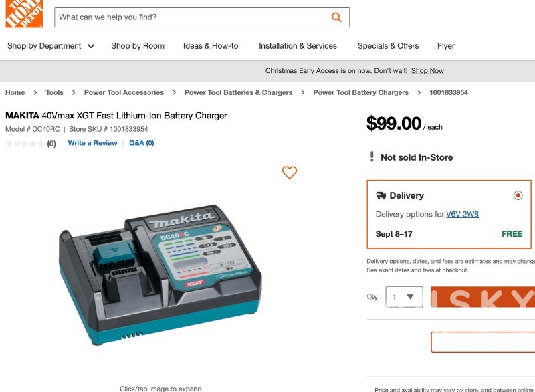Expand the Shop by Department menu

[x=51, y=46]
